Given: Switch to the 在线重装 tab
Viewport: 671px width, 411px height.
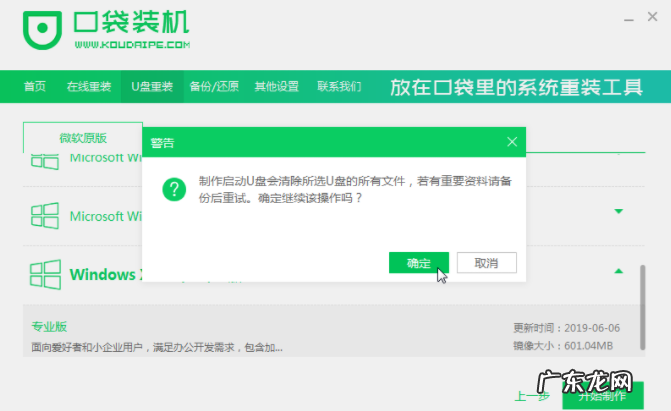Looking at the screenshot, I should pos(89,86).
